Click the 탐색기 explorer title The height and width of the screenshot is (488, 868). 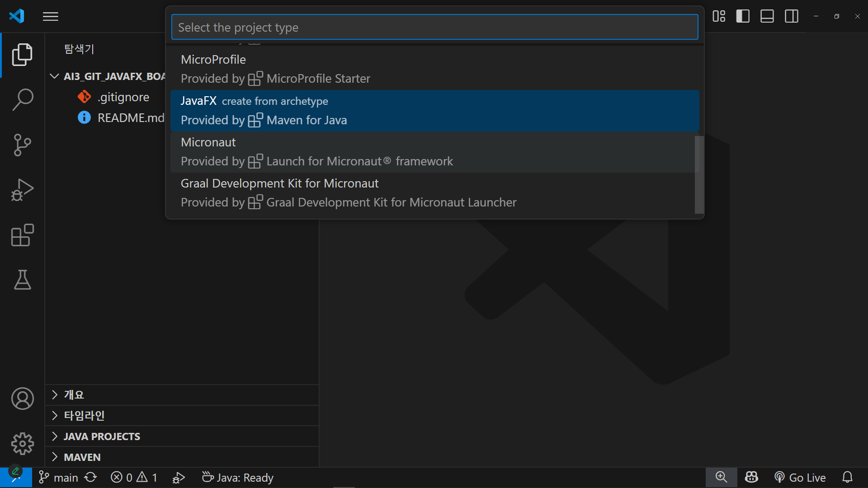coord(79,49)
